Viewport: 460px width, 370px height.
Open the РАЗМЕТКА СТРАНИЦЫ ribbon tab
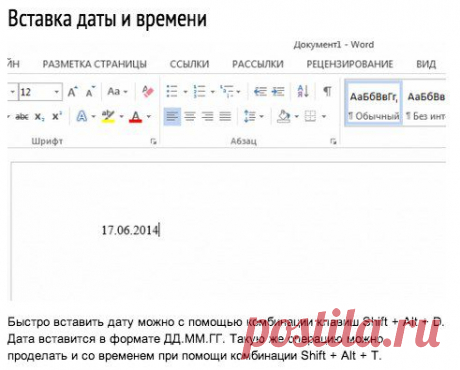95,64
